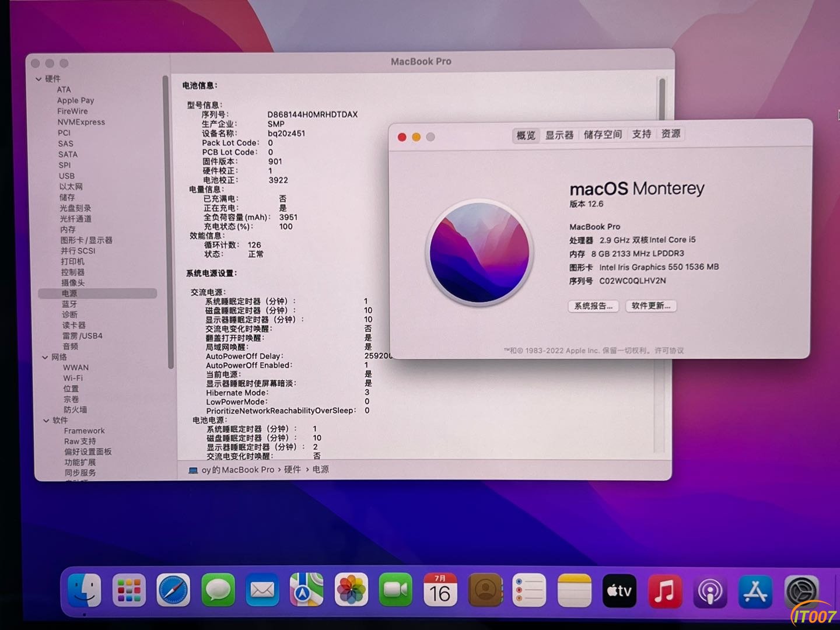Open System Preferences gear icon
Screen dimensions: 840x630
coord(801,591)
